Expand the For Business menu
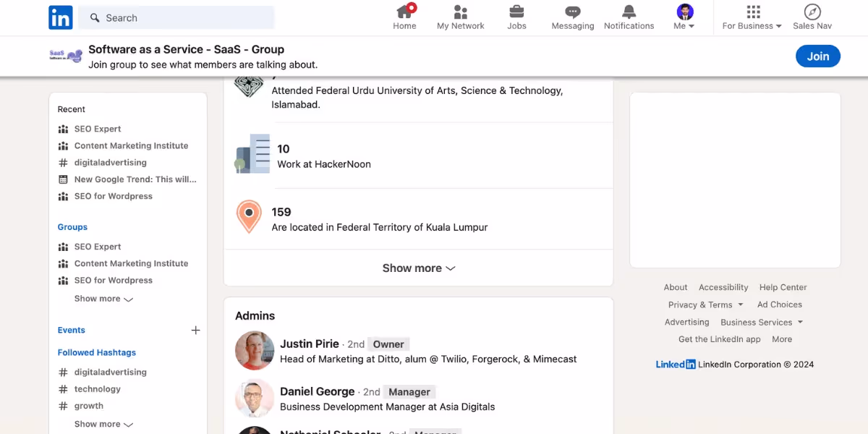868x434 pixels. pos(752,17)
